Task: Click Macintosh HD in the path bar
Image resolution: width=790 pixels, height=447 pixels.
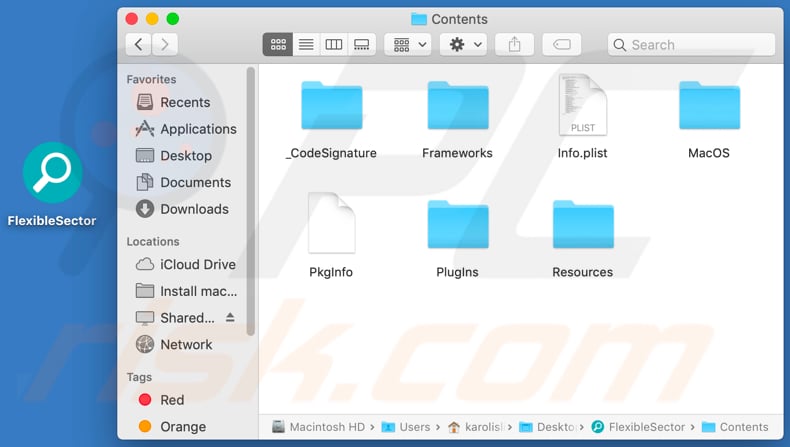Action: [318, 427]
